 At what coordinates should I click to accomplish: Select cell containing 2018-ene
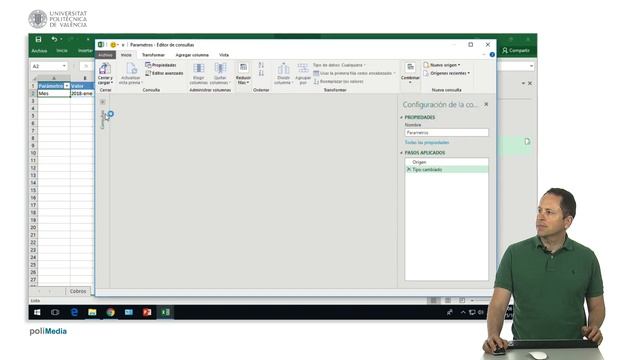pyautogui.click(x=82, y=93)
